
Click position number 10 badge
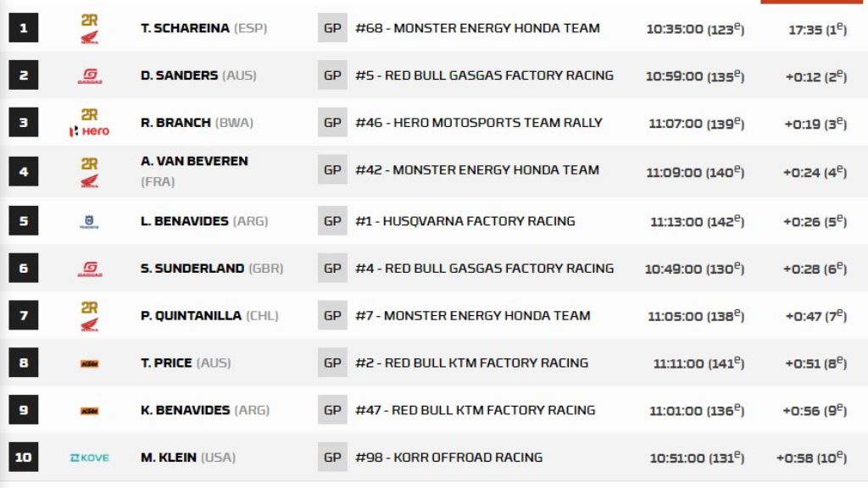click(x=23, y=457)
